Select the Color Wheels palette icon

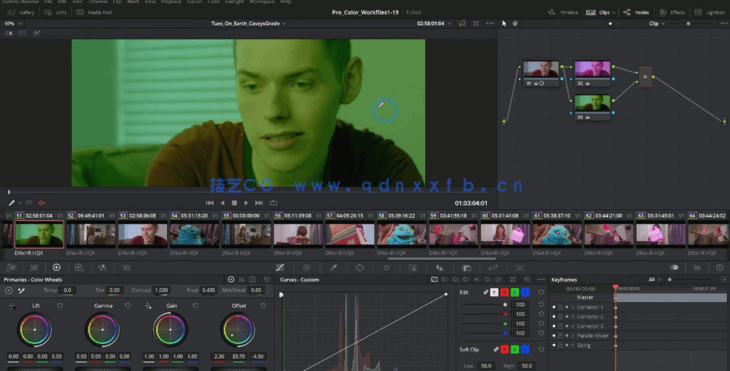click(57, 268)
